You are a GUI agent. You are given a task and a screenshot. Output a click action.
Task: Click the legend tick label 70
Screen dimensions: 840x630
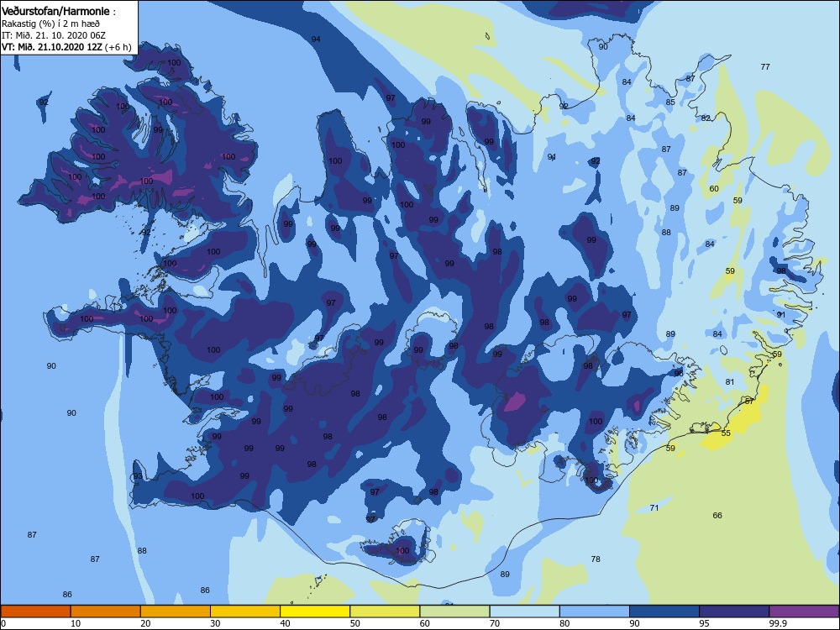point(495,623)
